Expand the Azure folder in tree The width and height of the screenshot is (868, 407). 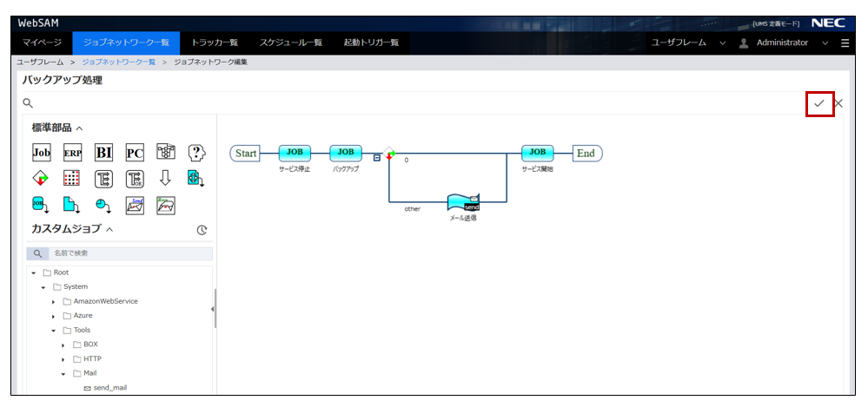click(x=54, y=316)
